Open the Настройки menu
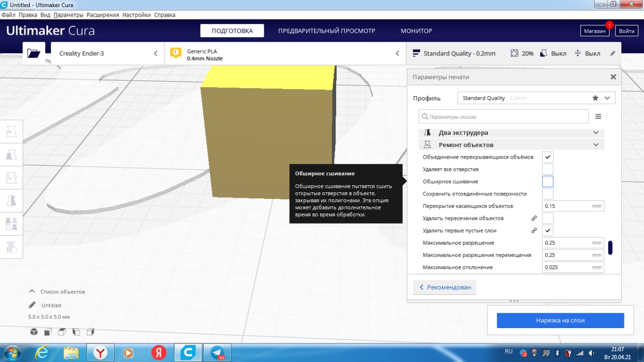The width and height of the screenshot is (644, 362). 136,15
